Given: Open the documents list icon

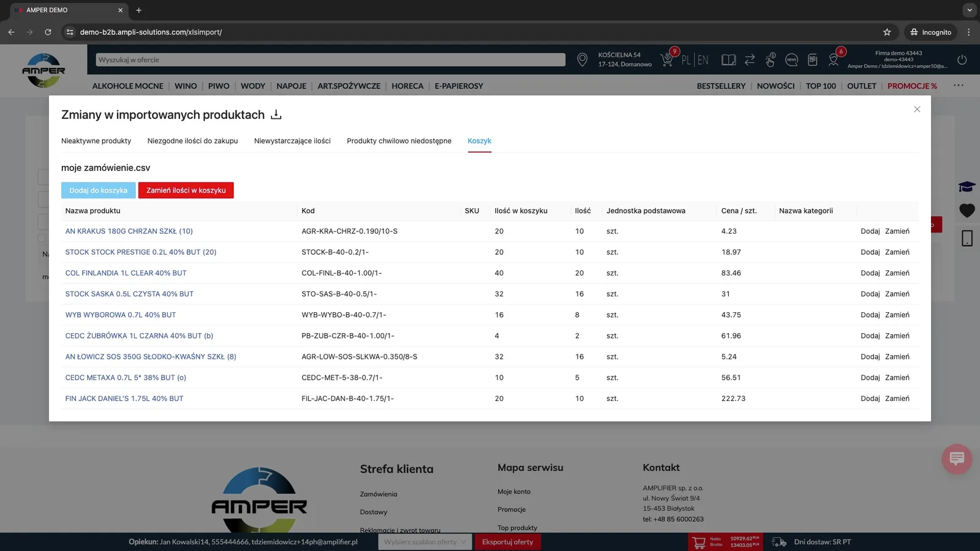Looking at the screenshot, I should coord(813,60).
